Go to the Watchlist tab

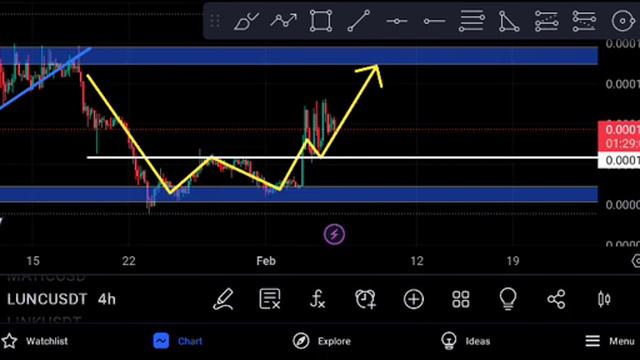34,341
